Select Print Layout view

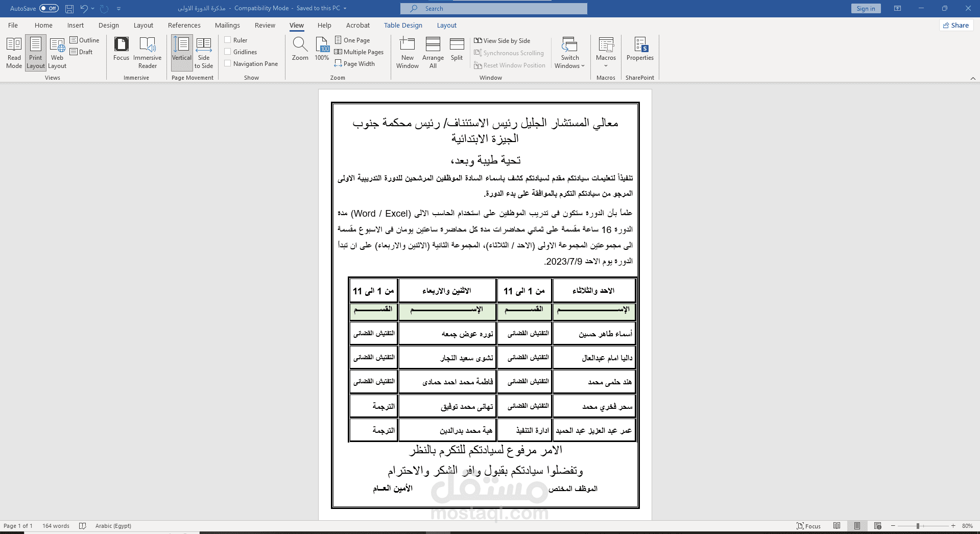pyautogui.click(x=36, y=53)
